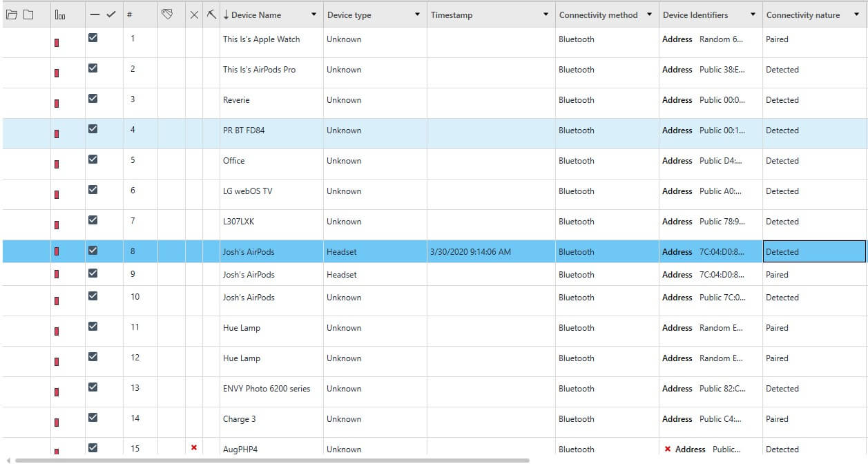Click the tag column header icon
This screenshot has width=868, height=464.
[166, 13]
